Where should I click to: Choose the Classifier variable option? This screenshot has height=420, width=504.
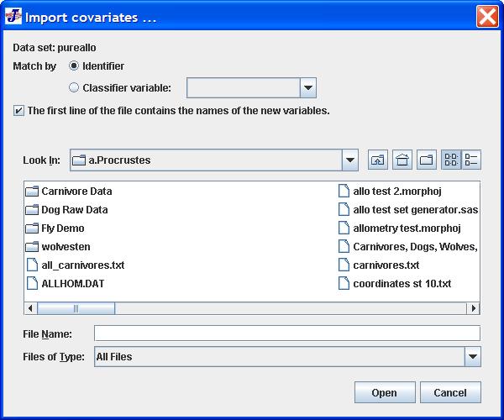point(74,87)
